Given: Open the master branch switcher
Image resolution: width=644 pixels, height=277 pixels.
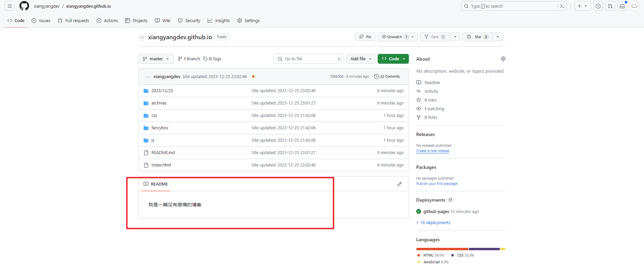Looking at the screenshot, I should (156, 59).
